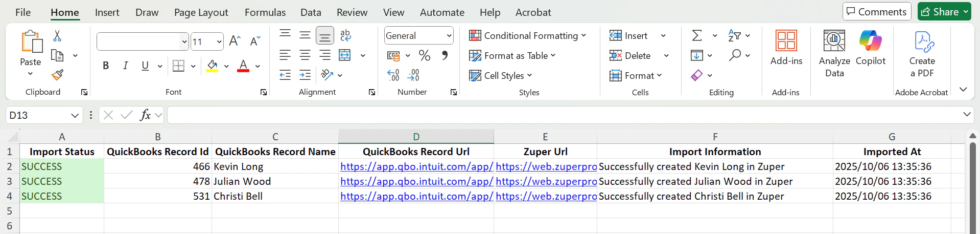
Task: Open Kevin Long's QuickBooks record link
Action: click(416, 166)
